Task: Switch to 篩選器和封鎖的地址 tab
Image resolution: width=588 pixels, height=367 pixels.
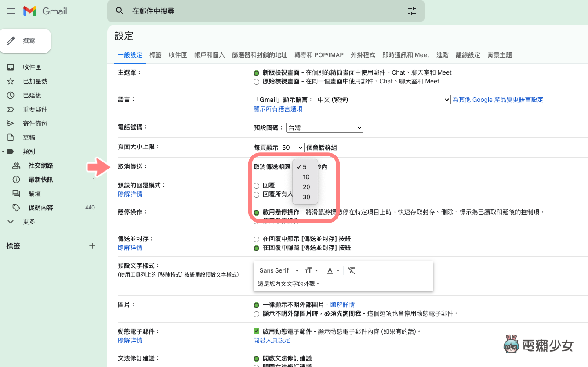Action: (260, 55)
